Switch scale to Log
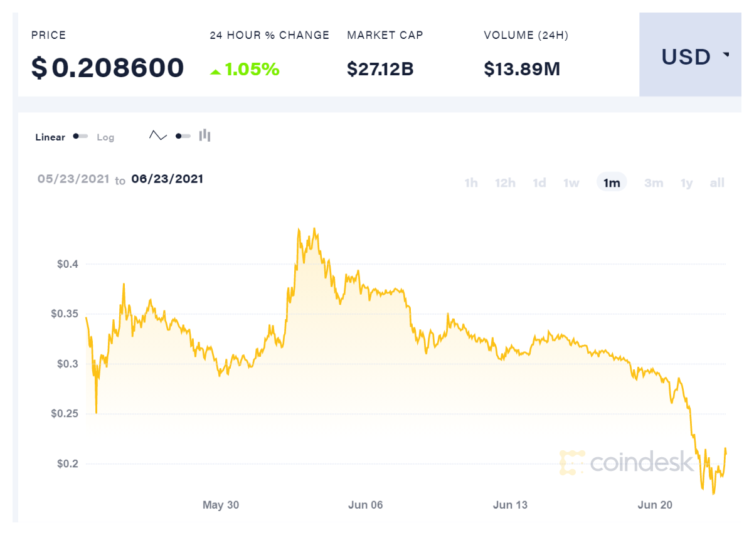754x560 pixels. (105, 137)
